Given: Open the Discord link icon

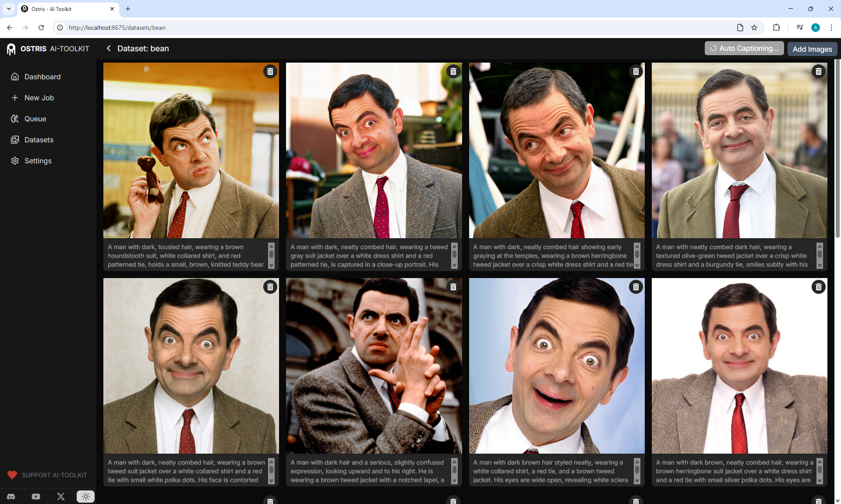Looking at the screenshot, I should 11,497.
